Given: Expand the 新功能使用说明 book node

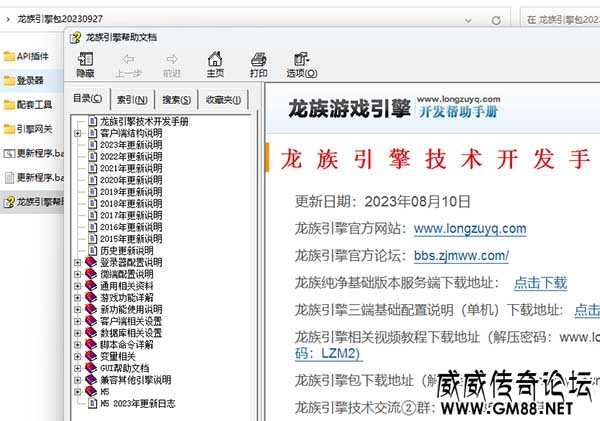Looking at the screenshot, I should coord(78,309).
